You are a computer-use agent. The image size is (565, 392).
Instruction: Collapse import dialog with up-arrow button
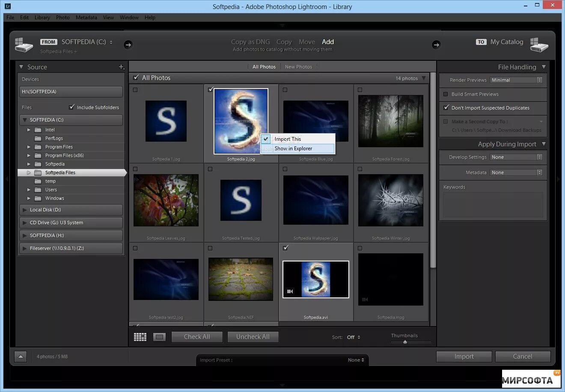(x=21, y=356)
